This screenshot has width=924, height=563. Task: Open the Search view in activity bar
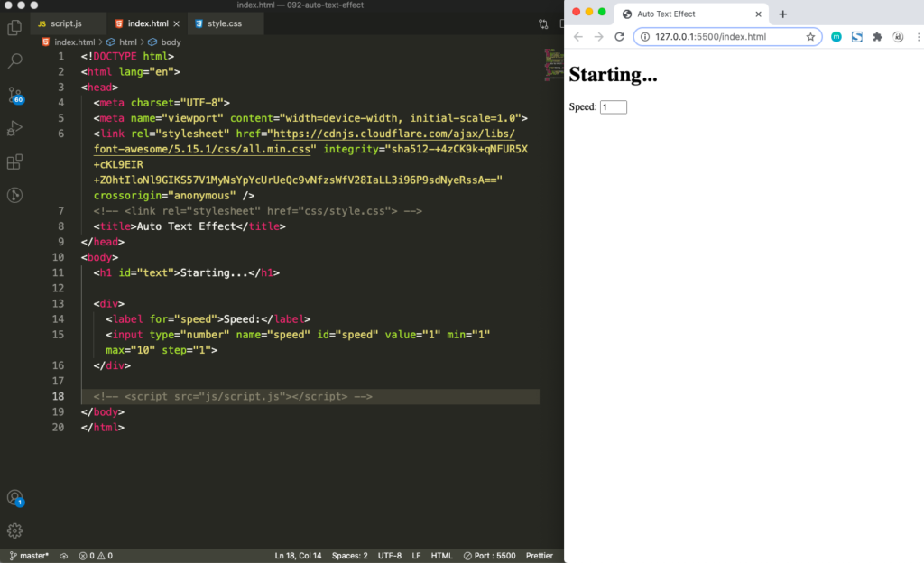pyautogui.click(x=14, y=60)
